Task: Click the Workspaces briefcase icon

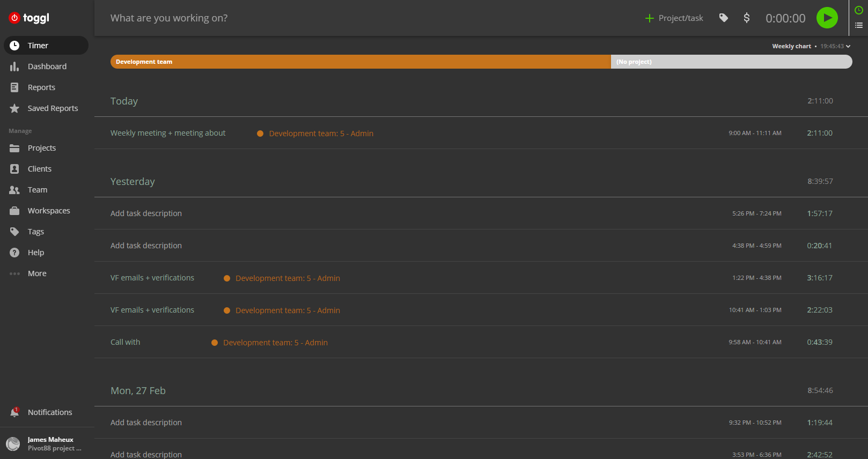Action: pyautogui.click(x=14, y=211)
